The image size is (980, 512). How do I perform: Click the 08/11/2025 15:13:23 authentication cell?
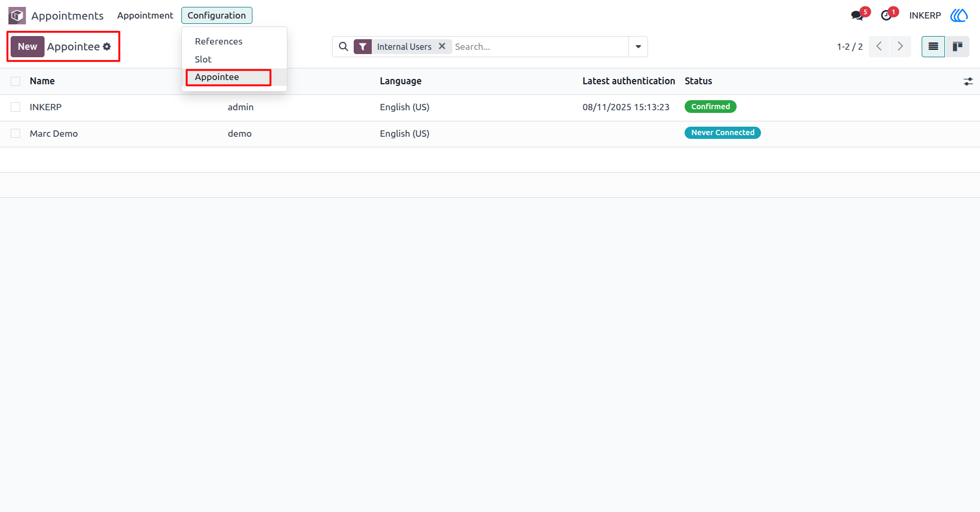click(x=626, y=107)
